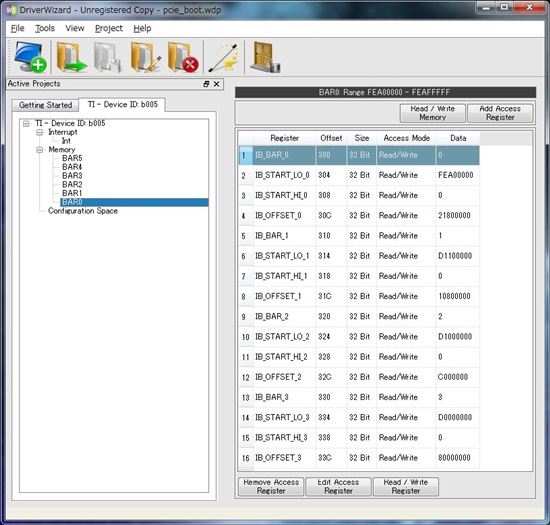Click the Edit Access Register button
Screen dimensions: 550x525
[x=338, y=486]
